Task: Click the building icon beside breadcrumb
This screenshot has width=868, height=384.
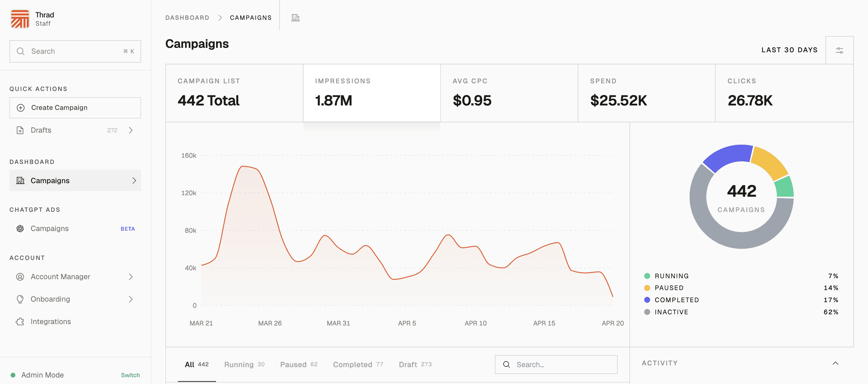Action: [295, 18]
